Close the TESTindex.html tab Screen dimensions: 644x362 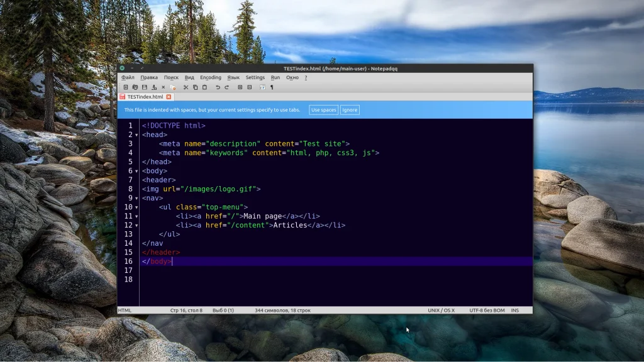point(169,97)
